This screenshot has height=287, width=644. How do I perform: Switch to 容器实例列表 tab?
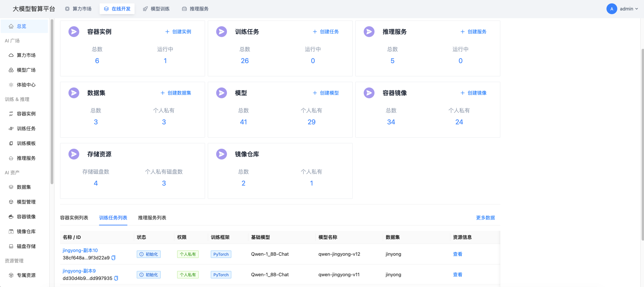[x=74, y=218]
